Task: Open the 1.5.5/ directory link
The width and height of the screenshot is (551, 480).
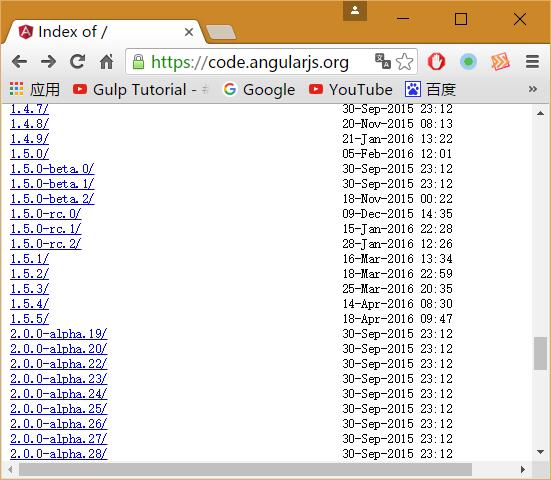Action: pyautogui.click(x=30, y=319)
